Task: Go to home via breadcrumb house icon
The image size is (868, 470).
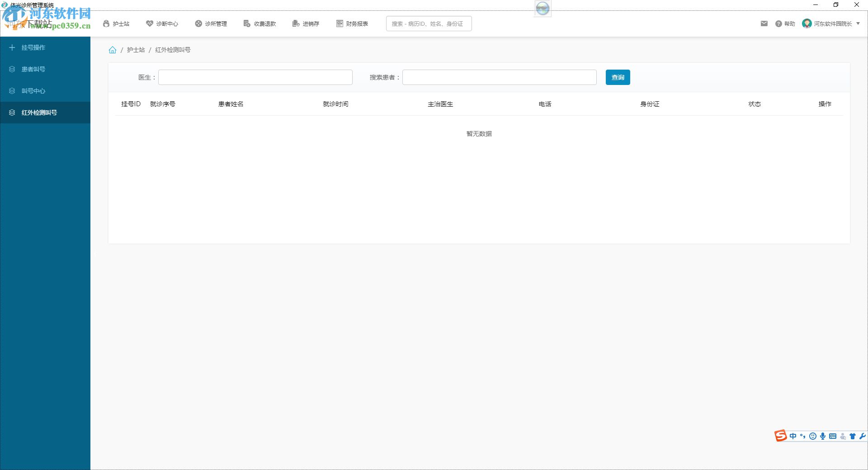Action: [x=113, y=50]
